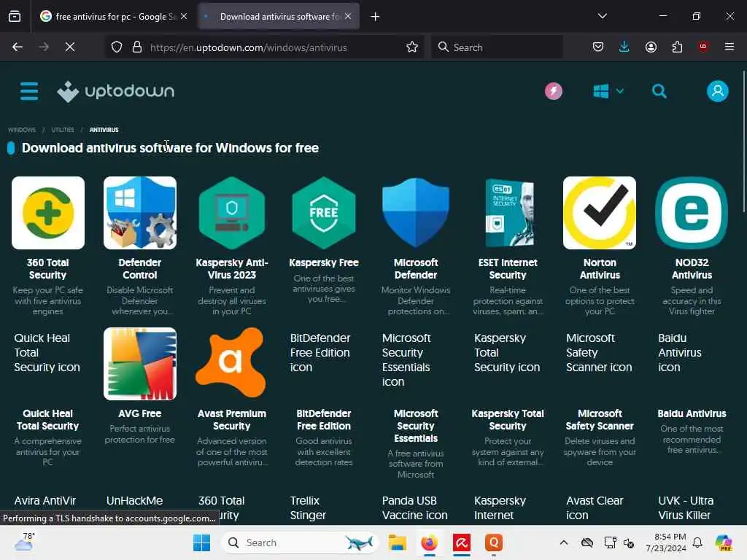Show hidden system tray icons
Image resolution: width=747 pixels, height=560 pixels.
pyautogui.click(x=564, y=542)
